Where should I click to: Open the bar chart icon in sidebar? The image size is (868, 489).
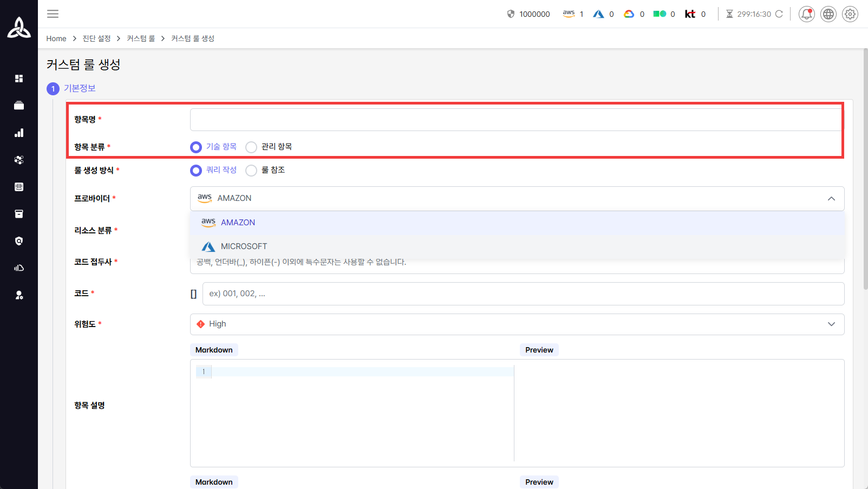(x=19, y=133)
